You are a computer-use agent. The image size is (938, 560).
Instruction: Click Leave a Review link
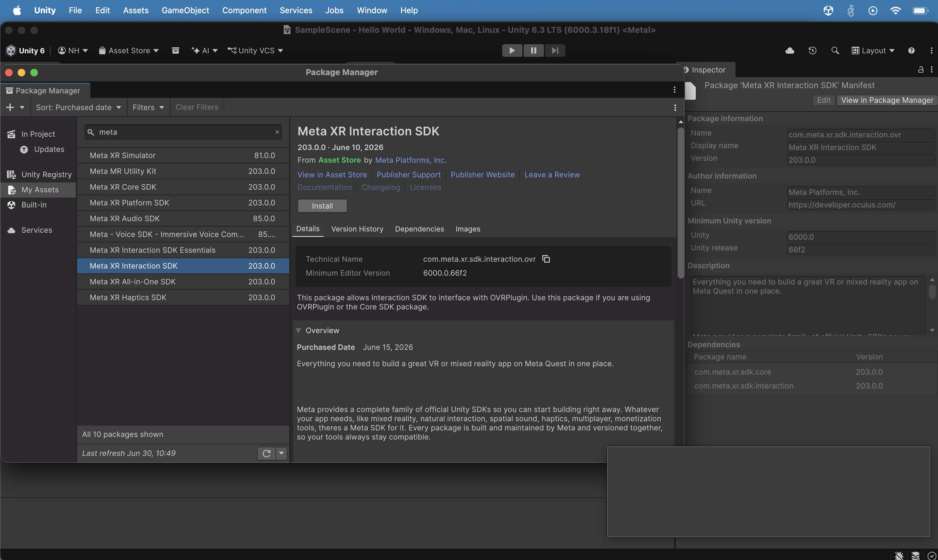[x=552, y=175]
